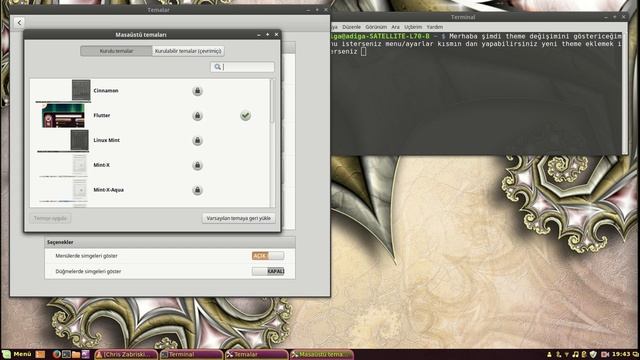Click the lock icon beside Mint-X theme
This screenshot has height=360, width=640.
pyautogui.click(x=197, y=165)
